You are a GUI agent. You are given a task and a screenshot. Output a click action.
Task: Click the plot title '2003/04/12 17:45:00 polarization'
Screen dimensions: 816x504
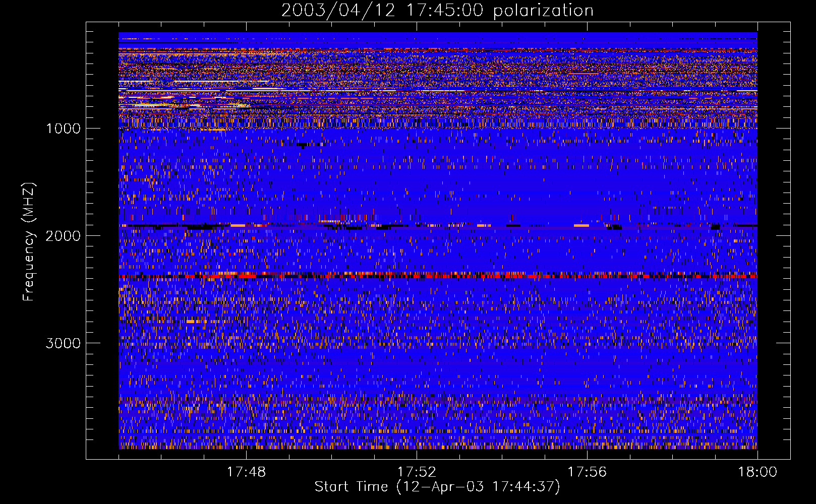(437, 11)
